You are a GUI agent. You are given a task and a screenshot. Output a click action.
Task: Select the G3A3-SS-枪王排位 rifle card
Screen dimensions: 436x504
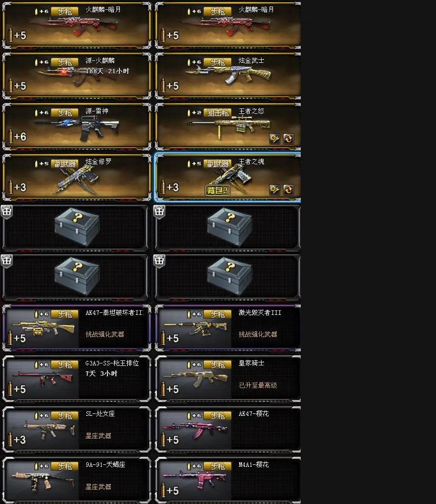point(77,379)
